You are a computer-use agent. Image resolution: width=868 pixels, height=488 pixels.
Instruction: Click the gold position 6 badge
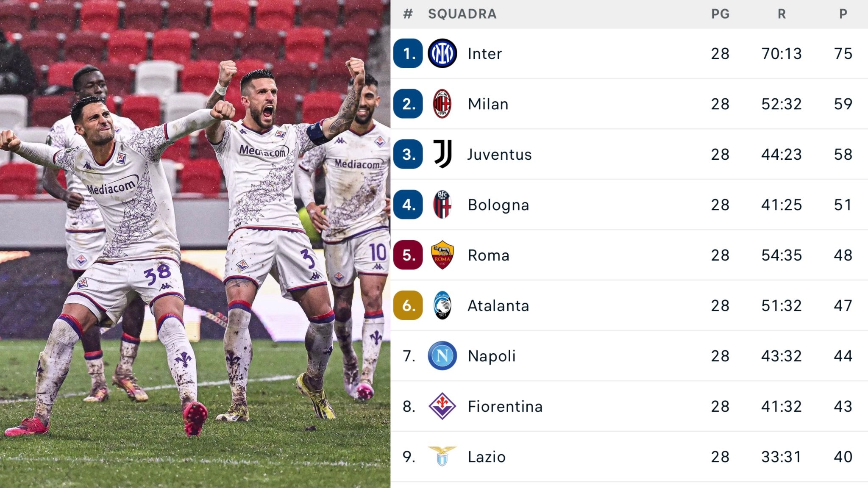[x=408, y=305]
